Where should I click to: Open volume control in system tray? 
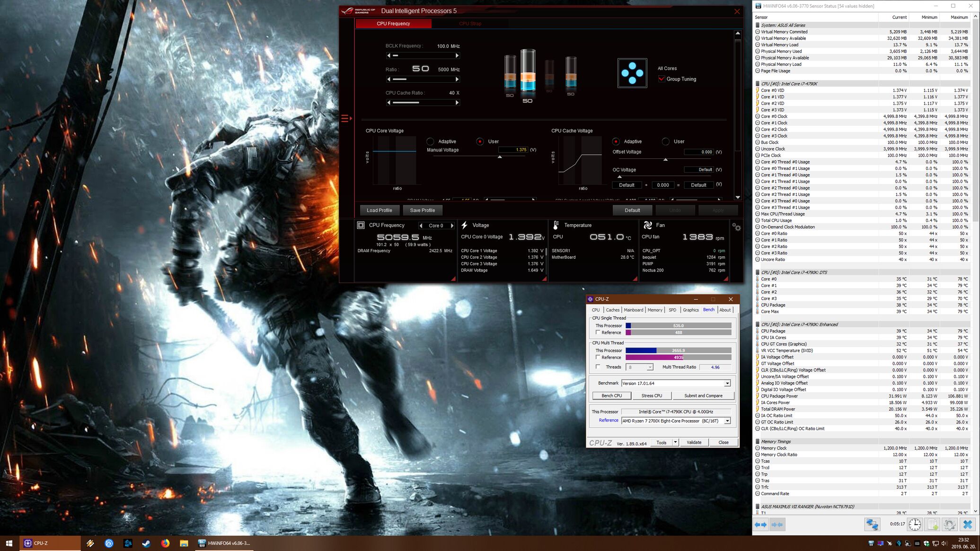pos(944,543)
